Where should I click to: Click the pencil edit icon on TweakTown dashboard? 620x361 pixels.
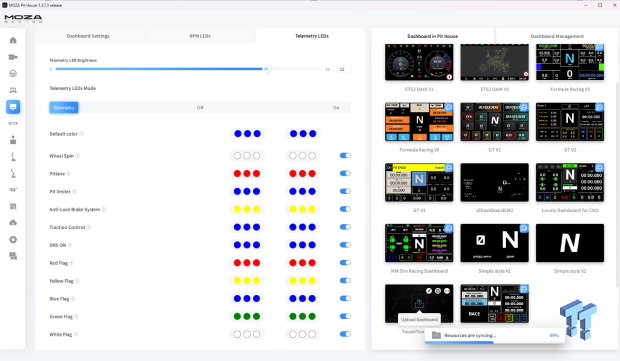point(429,291)
